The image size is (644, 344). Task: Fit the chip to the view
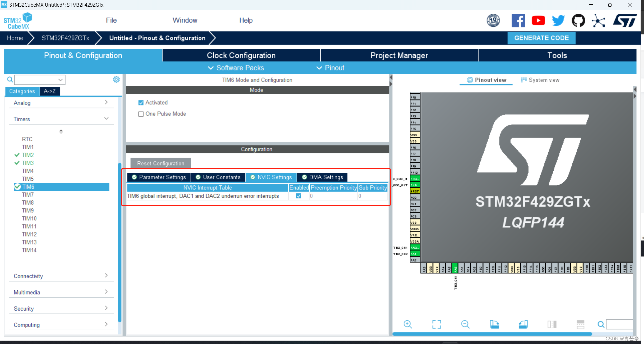[x=436, y=324]
